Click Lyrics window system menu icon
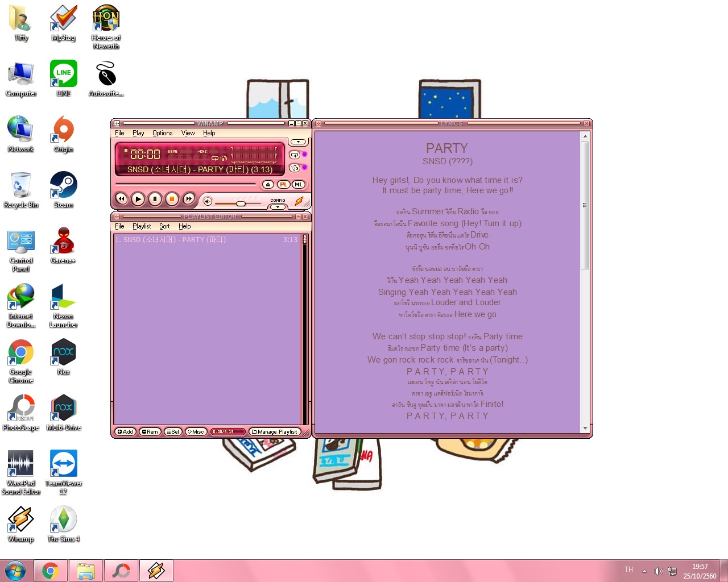The height and width of the screenshot is (582, 728). point(318,123)
